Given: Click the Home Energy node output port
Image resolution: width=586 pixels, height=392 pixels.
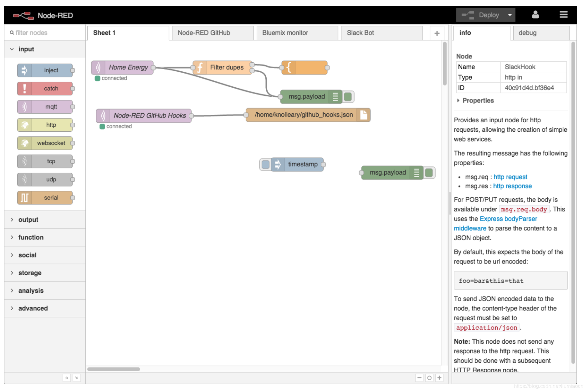Looking at the screenshot, I should (x=153, y=67).
